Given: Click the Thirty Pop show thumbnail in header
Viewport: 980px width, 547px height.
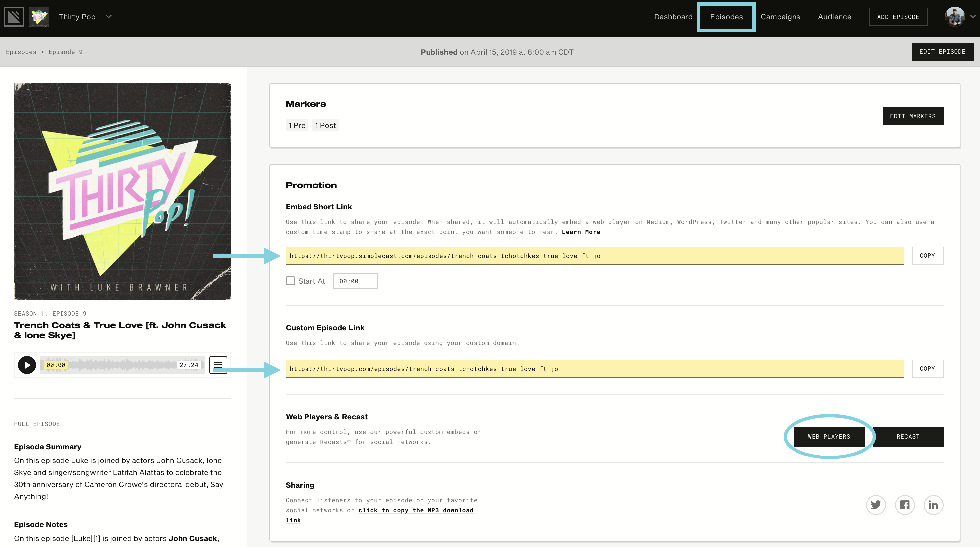Looking at the screenshot, I should click(39, 17).
